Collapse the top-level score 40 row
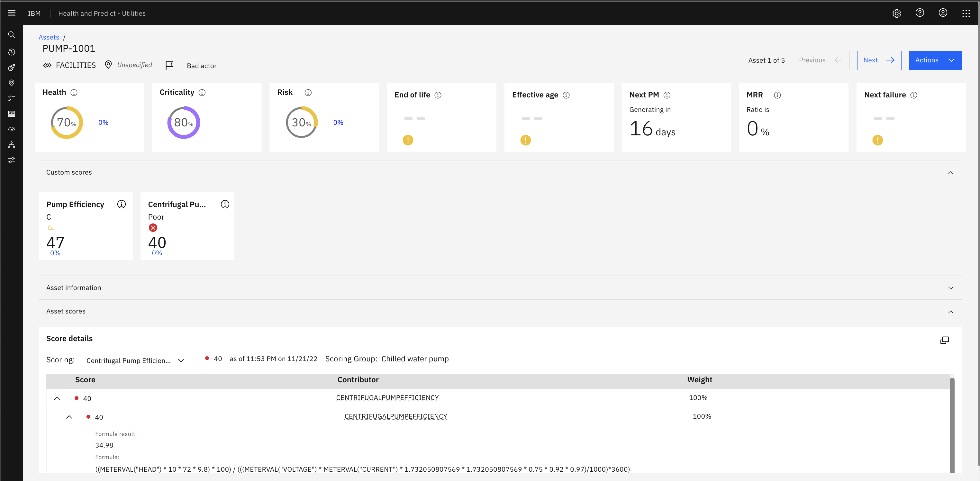 point(57,398)
